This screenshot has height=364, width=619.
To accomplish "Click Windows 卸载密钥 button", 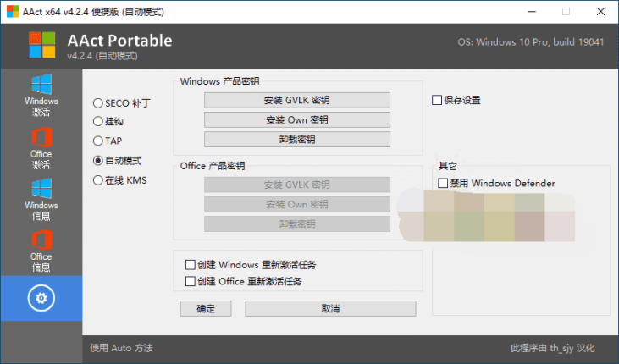I will pyautogui.click(x=297, y=140).
